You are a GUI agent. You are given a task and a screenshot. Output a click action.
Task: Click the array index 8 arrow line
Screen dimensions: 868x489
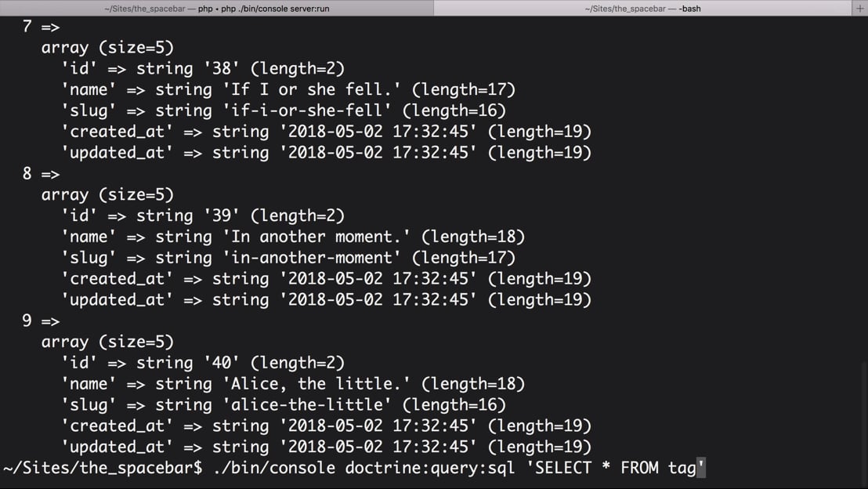(41, 174)
